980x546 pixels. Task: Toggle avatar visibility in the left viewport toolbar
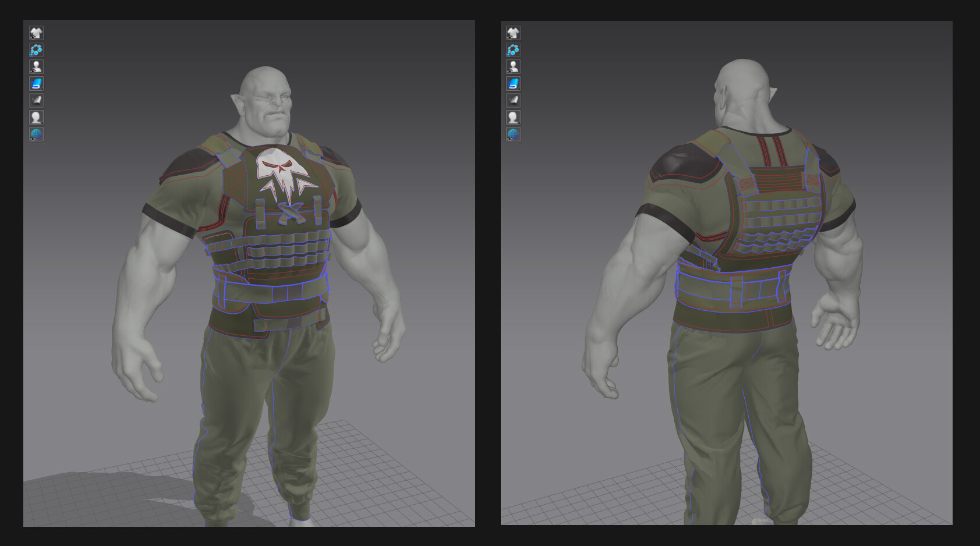click(x=36, y=66)
